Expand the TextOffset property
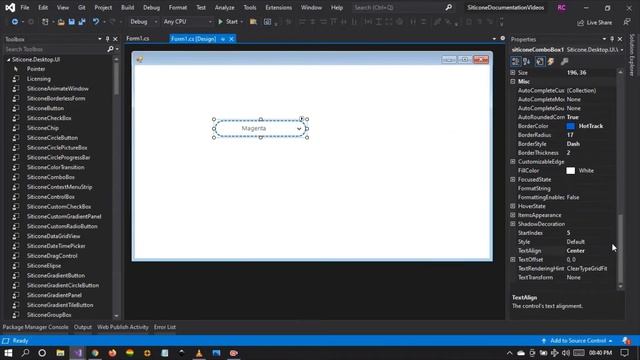The width and height of the screenshot is (640, 360). pos(513,260)
